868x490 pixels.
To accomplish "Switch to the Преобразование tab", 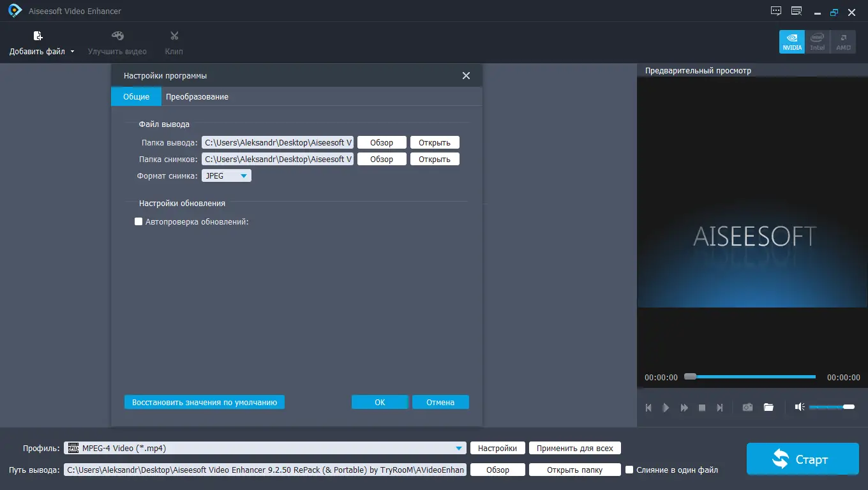I will (197, 96).
